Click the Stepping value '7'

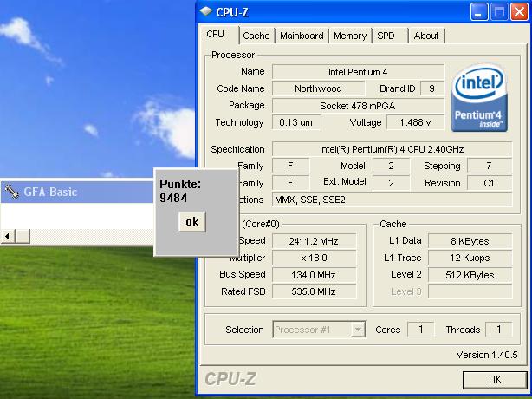[x=490, y=166]
